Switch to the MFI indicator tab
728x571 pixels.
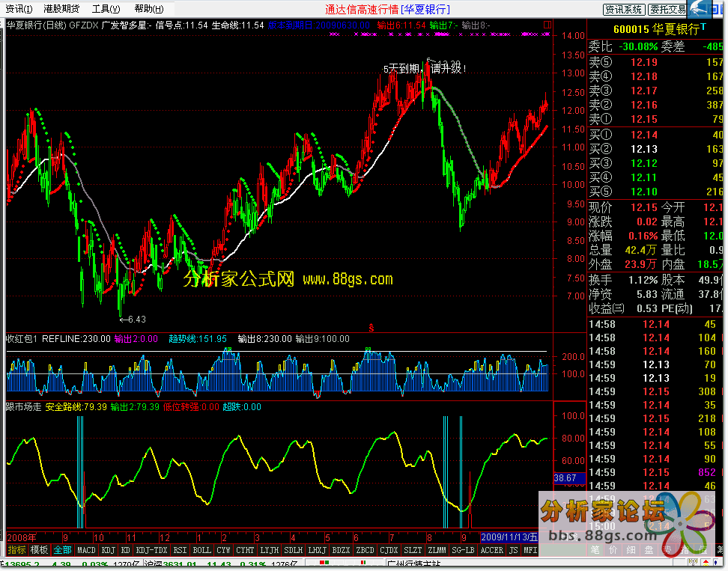[x=530, y=552]
